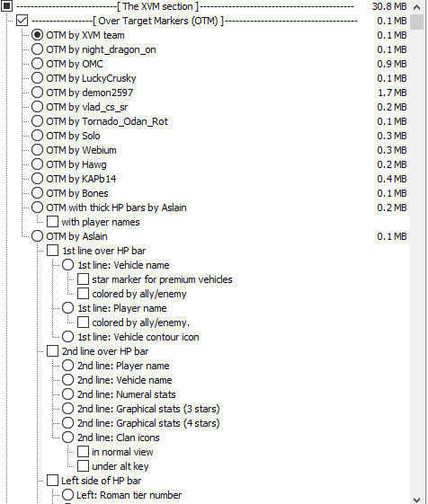
Task: Select OTM by Webium radio
Action: coord(38,150)
